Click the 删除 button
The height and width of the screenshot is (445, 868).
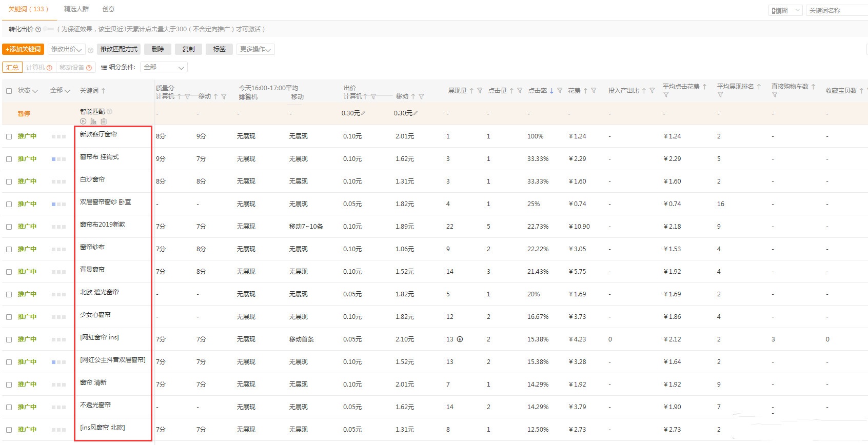click(158, 49)
